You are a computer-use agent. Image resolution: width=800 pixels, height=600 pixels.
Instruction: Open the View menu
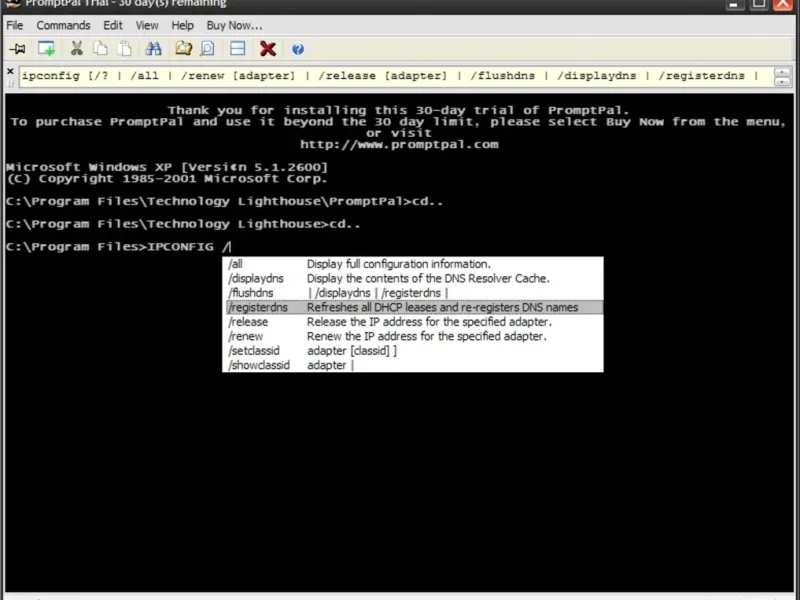click(x=147, y=26)
